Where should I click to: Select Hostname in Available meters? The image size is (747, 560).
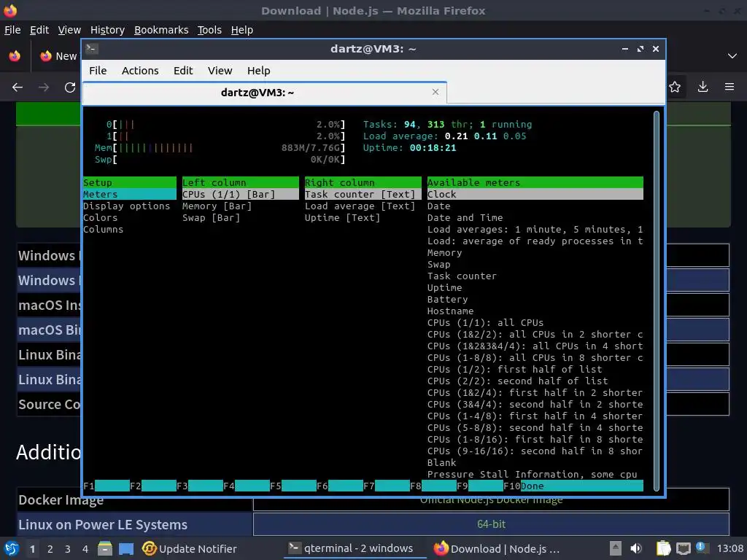pyautogui.click(x=450, y=311)
